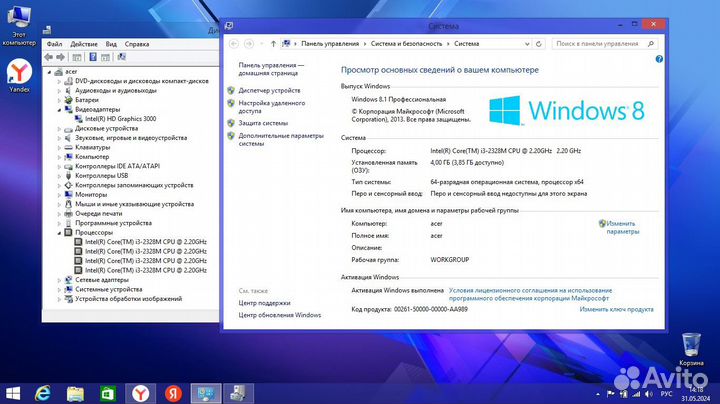
Task: Open the Справка menu
Action: 137,44
